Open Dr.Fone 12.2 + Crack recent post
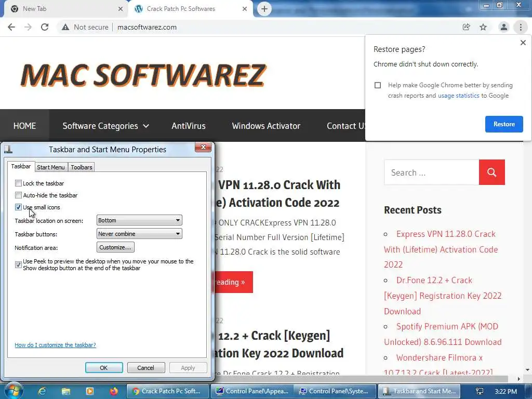Screen dimensions: 532x399 [x=443, y=296]
